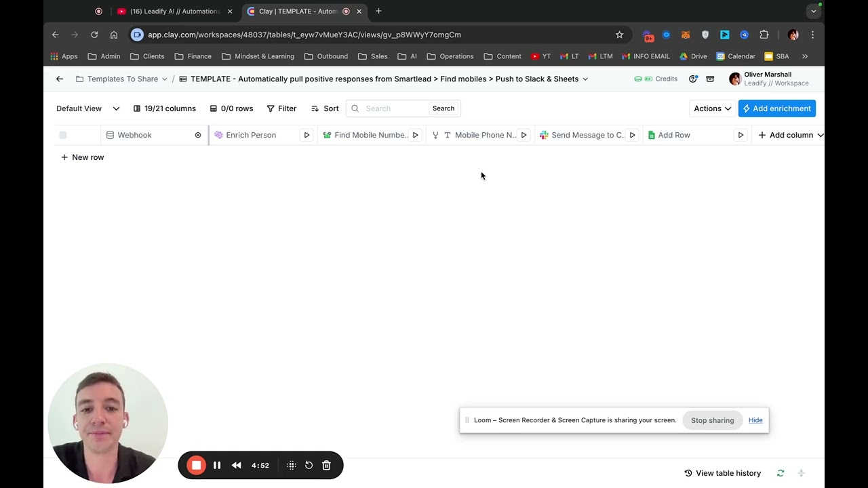Close the Clay TEMPLATE browser tab
This screenshot has width=868, height=488.
tap(359, 11)
